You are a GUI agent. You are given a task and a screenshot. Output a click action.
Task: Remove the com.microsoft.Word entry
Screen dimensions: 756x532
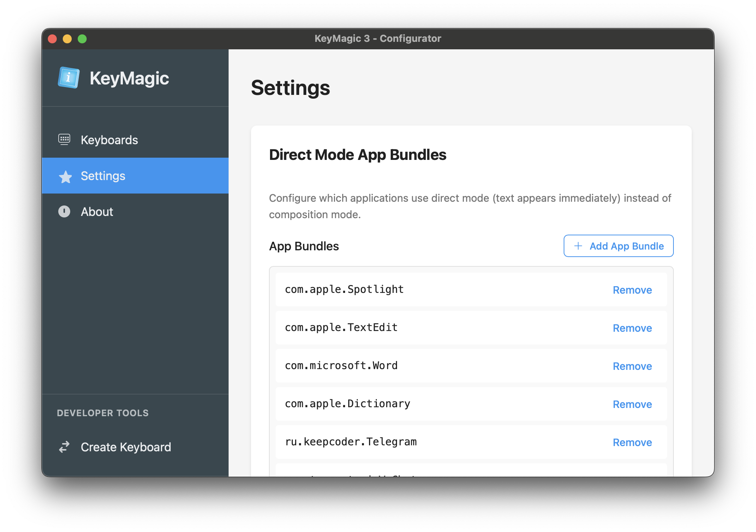(x=632, y=366)
